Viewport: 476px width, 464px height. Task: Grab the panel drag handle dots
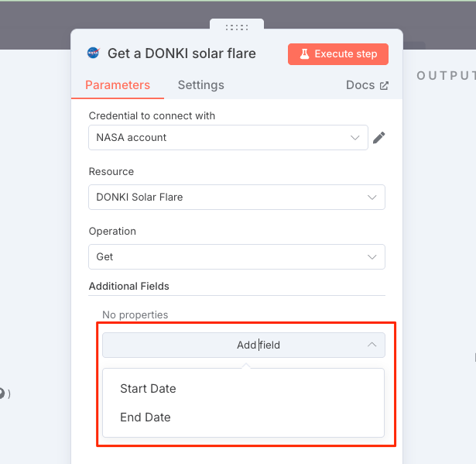[237, 27]
